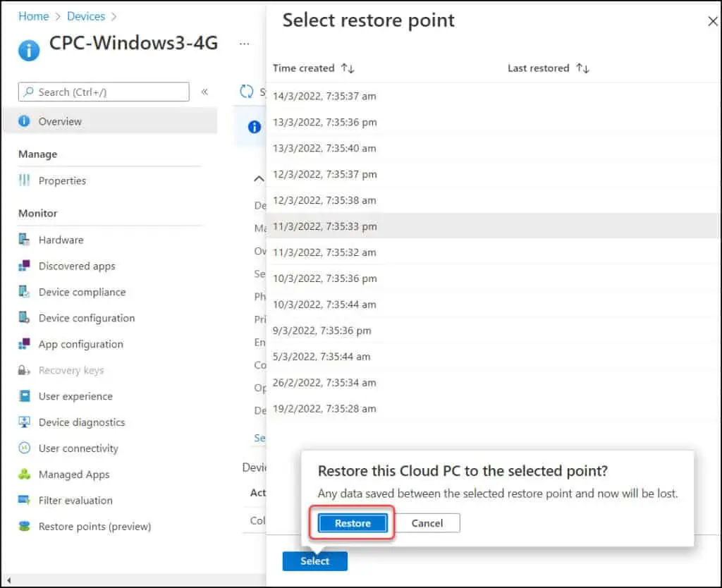Open Device diagnostics page
The width and height of the screenshot is (722, 588).
click(82, 422)
